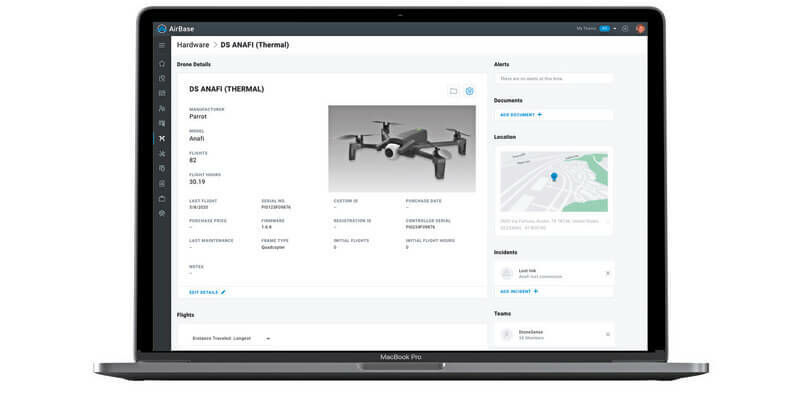The image size is (800, 400).
Task: Click the DroneSense team avatar icon
Action: pos(507,334)
